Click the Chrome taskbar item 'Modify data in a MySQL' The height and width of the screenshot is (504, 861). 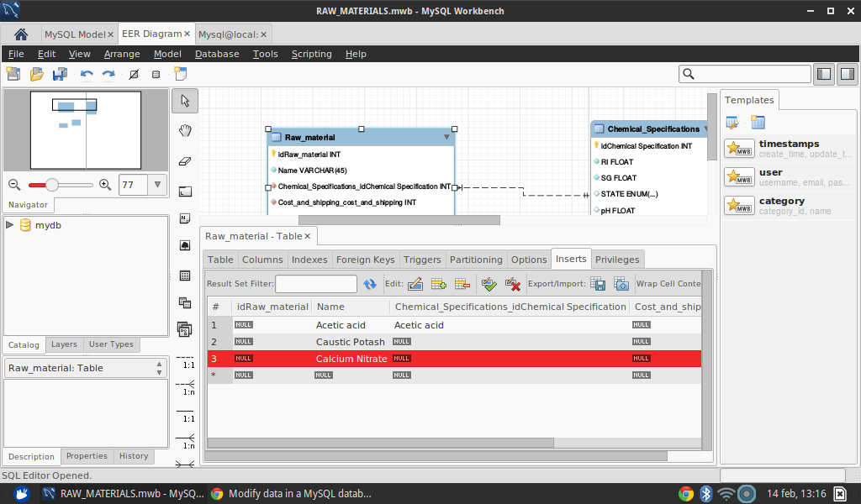(x=291, y=494)
